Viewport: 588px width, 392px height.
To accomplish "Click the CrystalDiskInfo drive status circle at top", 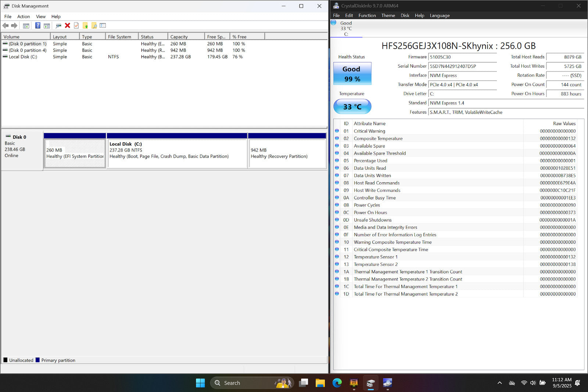I will click(x=333, y=22).
